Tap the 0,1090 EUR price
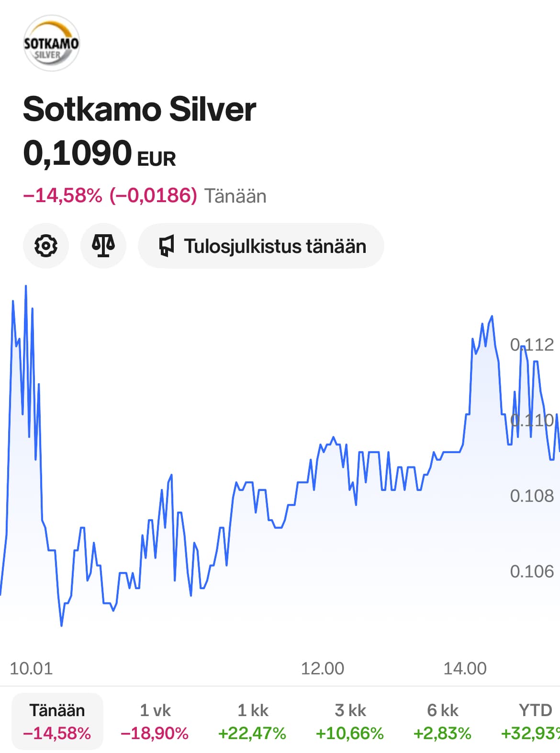The height and width of the screenshot is (753, 560). [99, 154]
